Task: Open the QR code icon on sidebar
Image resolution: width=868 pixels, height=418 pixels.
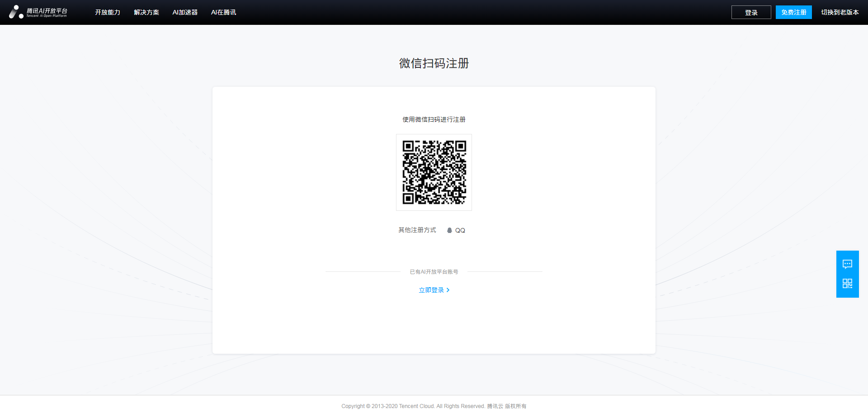Action: [x=848, y=284]
